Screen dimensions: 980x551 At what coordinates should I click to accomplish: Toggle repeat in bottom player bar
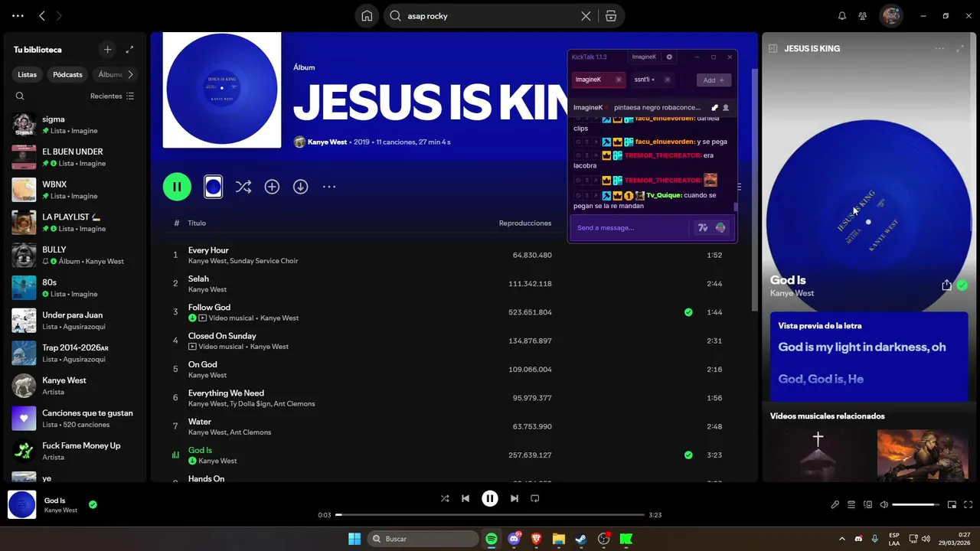[535, 498]
